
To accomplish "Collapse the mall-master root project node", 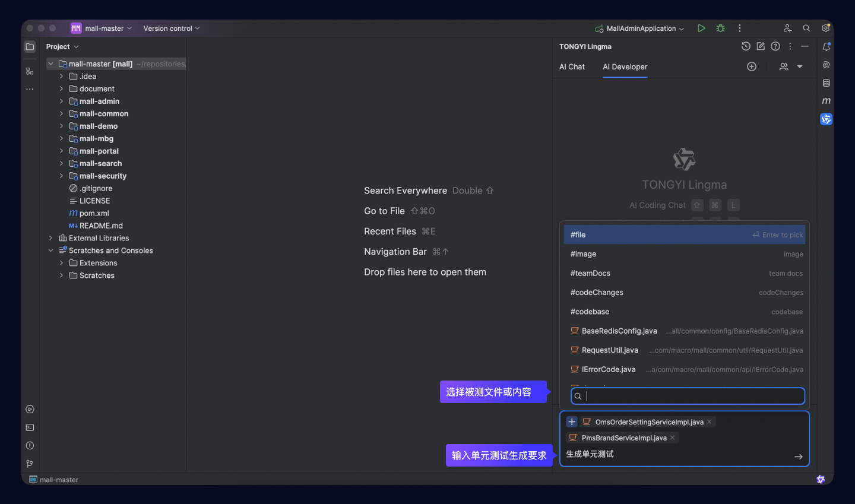I will [x=50, y=64].
